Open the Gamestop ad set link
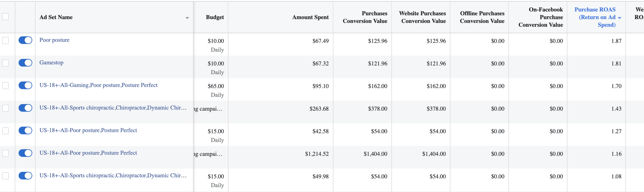 click(x=51, y=63)
